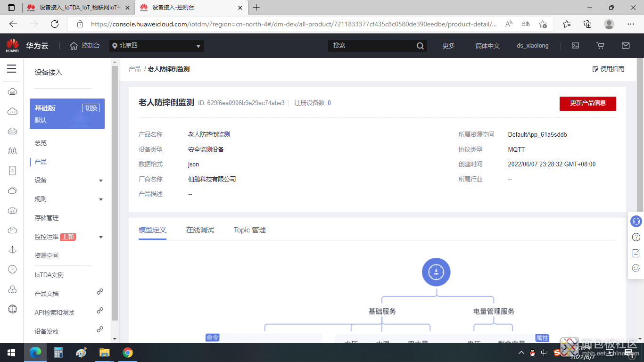This screenshot has height=362, width=644.
Task: Open the 更多 menu in the header
Action: point(448,46)
